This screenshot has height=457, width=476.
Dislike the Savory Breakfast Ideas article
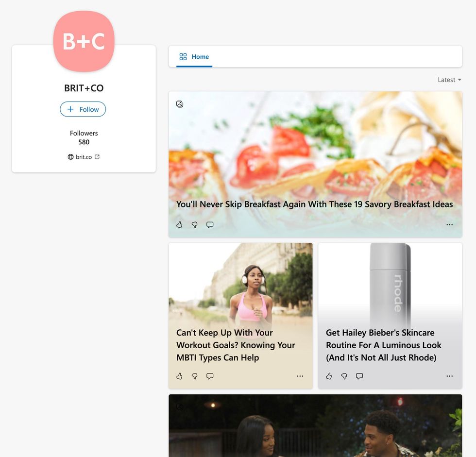pyautogui.click(x=195, y=224)
